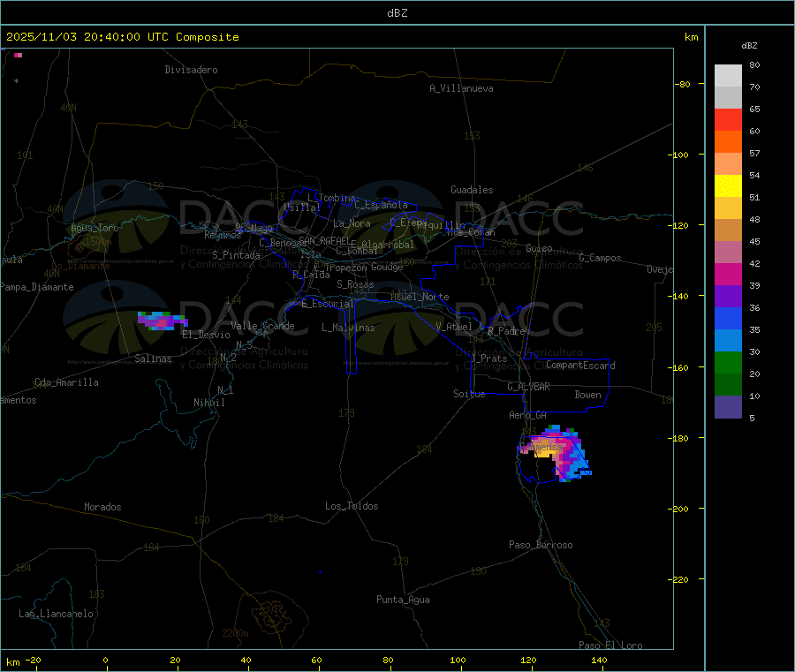Viewport: 795px width, 672px height.
Task: Click the green 20-30 dBZ legend swatch
Action: 728,362
